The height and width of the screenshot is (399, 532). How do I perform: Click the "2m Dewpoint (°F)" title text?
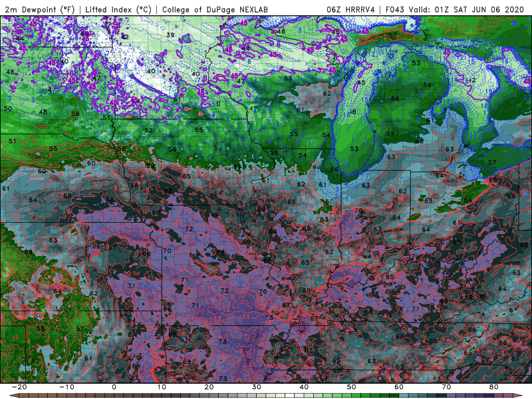pyautogui.click(x=40, y=9)
